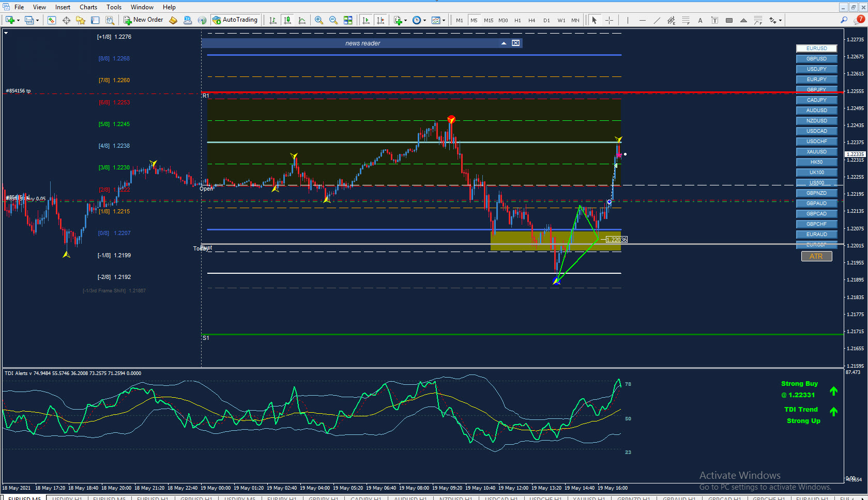Activate the standard cursor mode
The image size is (868, 500).
[595, 20]
